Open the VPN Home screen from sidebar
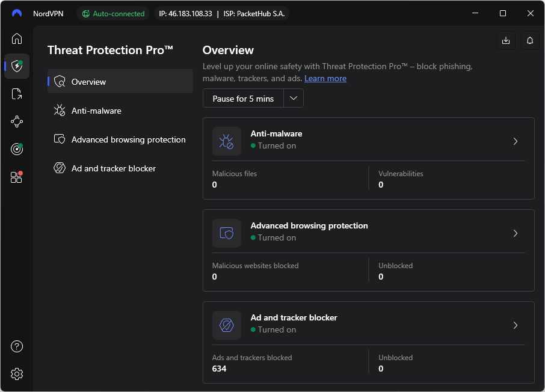Viewport: 545px width, 392px height. point(16,38)
